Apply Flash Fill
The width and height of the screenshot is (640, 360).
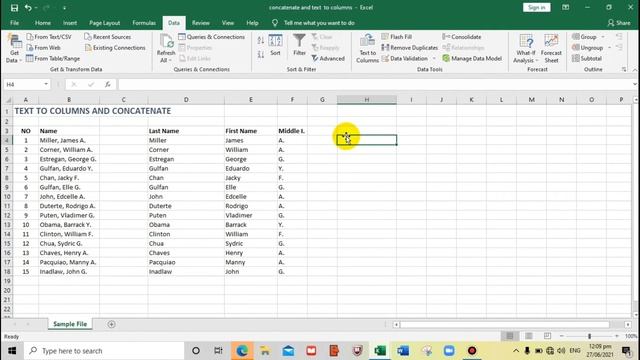(x=397, y=37)
